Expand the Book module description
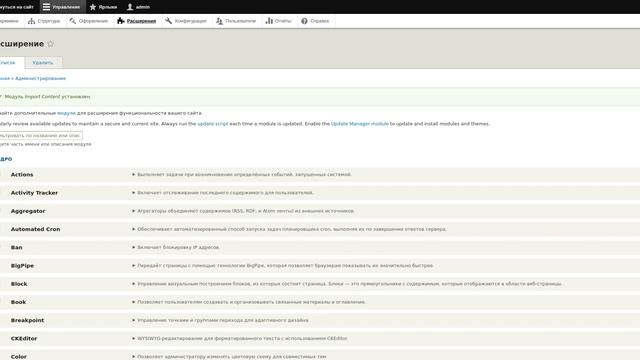Screen dimensions: 640x360 (249, 302)
